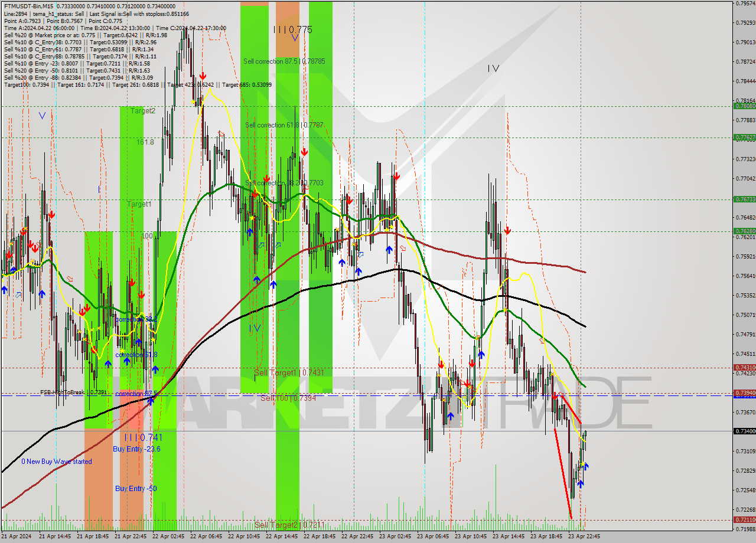
Task: Click the '21 Apr 14:45' time axis label
Action: 55,537
